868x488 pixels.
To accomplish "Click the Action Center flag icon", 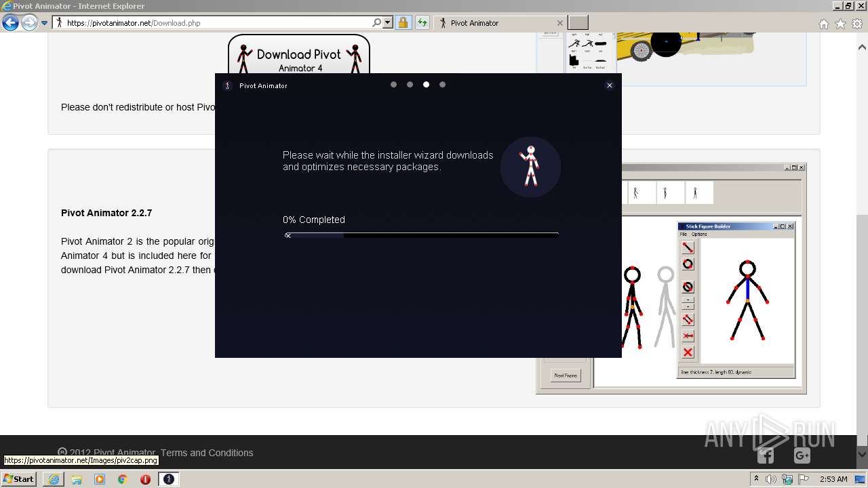I will coord(804,479).
